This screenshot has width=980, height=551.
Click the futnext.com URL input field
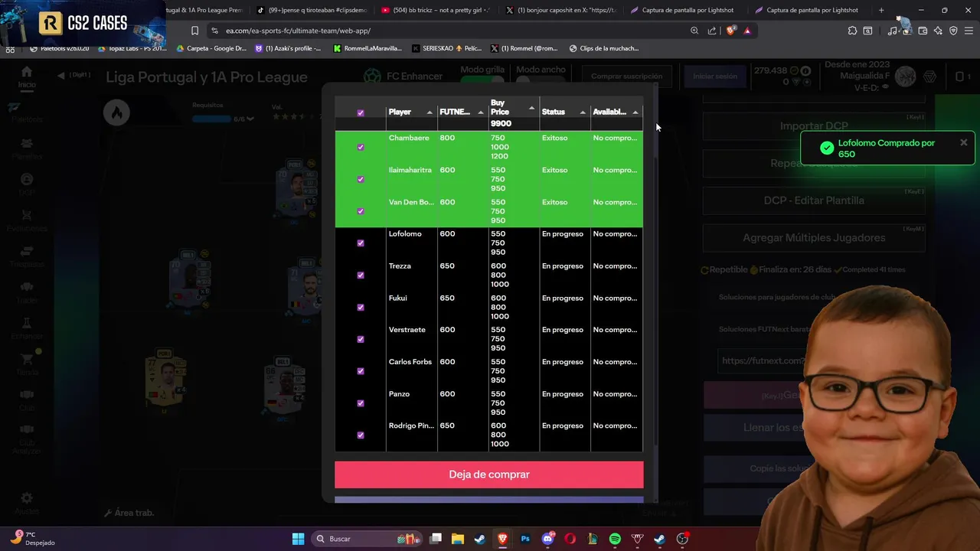click(763, 360)
